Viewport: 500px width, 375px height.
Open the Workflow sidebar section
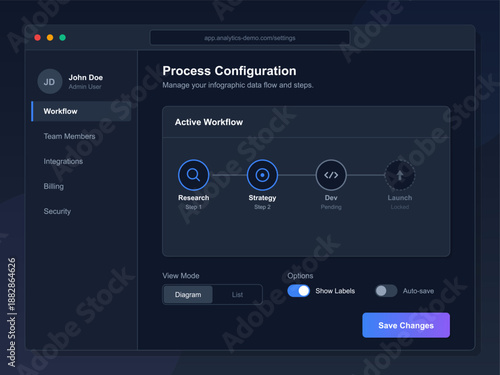click(81, 111)
